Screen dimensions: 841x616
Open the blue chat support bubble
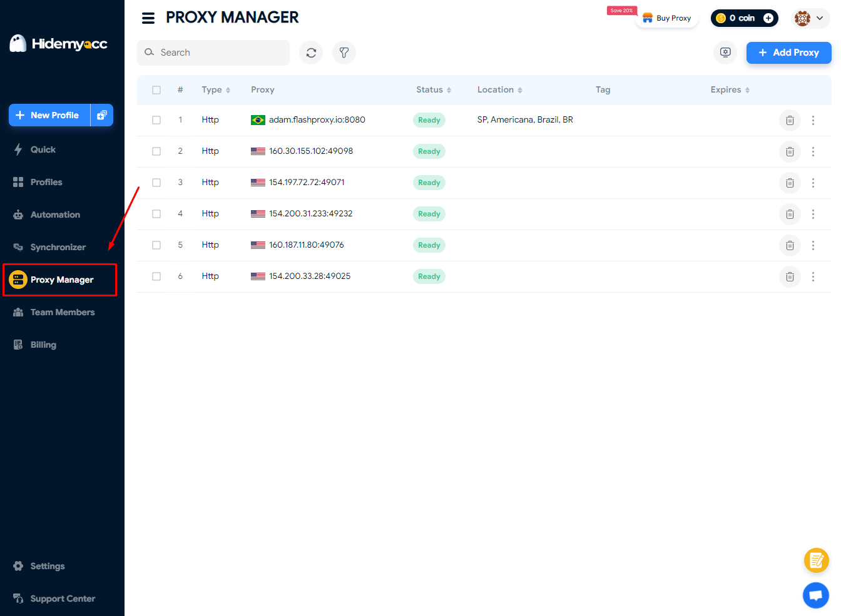(816, 595)
